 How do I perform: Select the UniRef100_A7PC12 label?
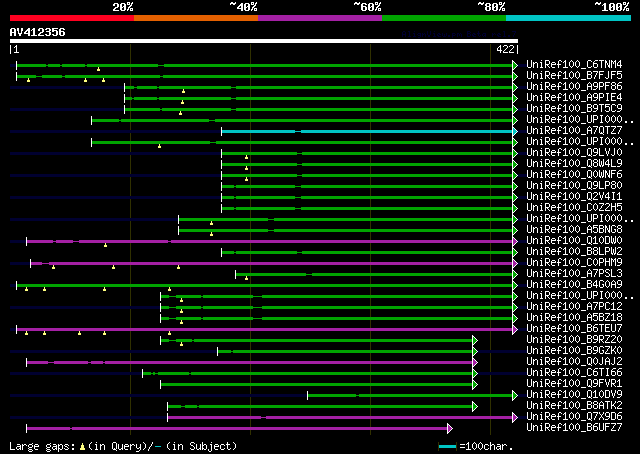coord(574,307)
